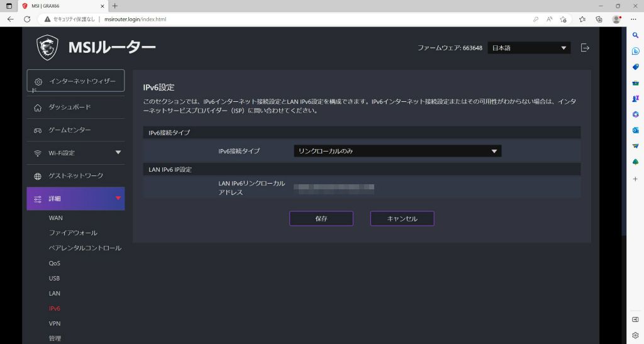Select ファイアウォール in the sidebar
The height and width of the screenshot is (344, 644).
pyautogui.click(x=73, y=233)
